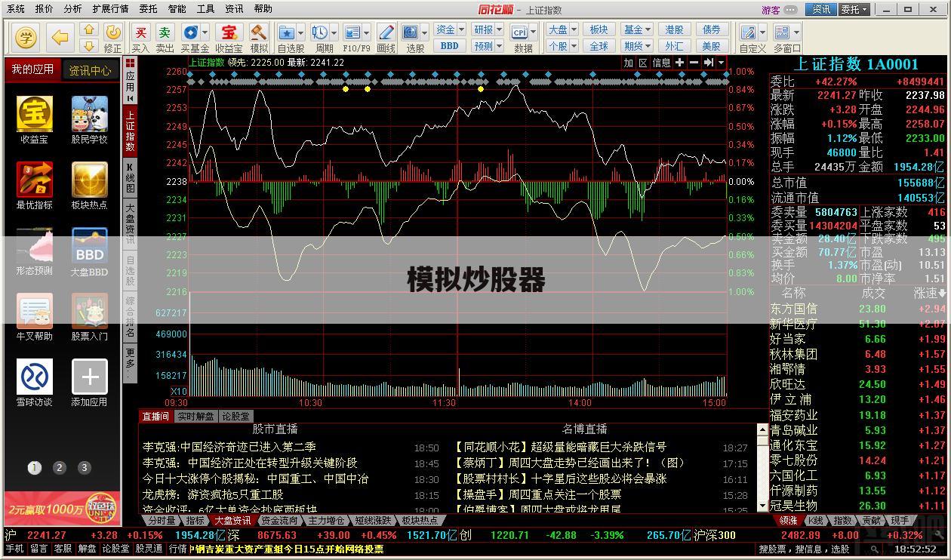The height and width of the screenshot is (560, 951).
Task: Click the 区 button above chart
Action: click(643, 63)
